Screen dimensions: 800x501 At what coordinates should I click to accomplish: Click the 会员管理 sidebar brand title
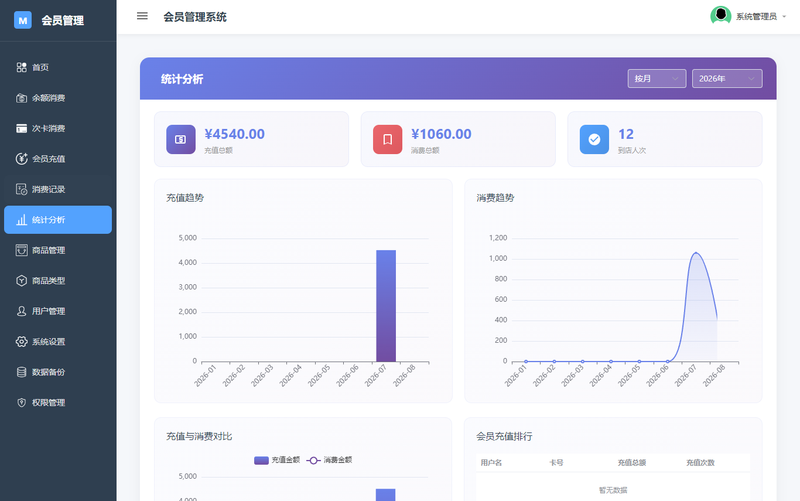[x=63, y=20]
